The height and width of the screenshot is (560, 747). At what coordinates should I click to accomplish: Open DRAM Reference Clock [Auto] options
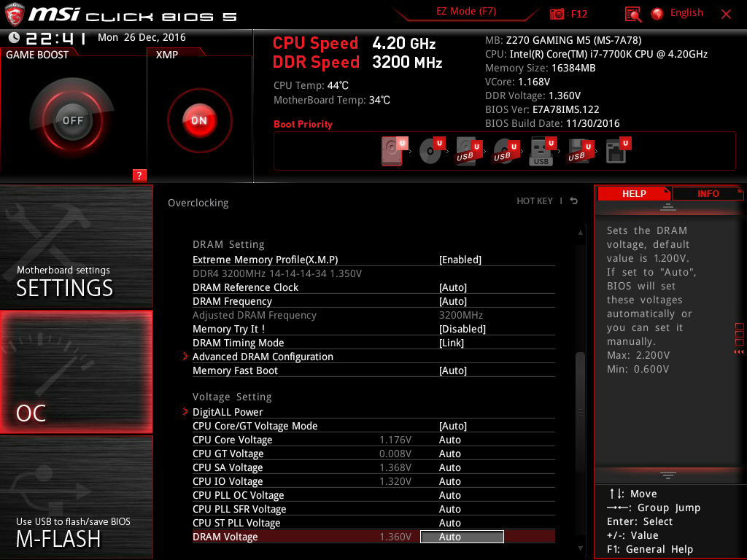pyautogui.click(x=453, y=287)
